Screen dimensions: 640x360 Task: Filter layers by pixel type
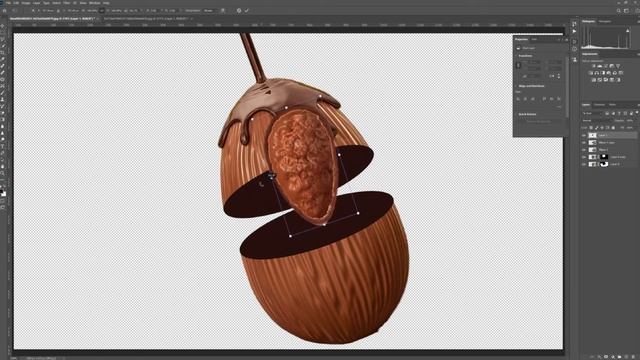pyautogui.click(x=607, y=113)
